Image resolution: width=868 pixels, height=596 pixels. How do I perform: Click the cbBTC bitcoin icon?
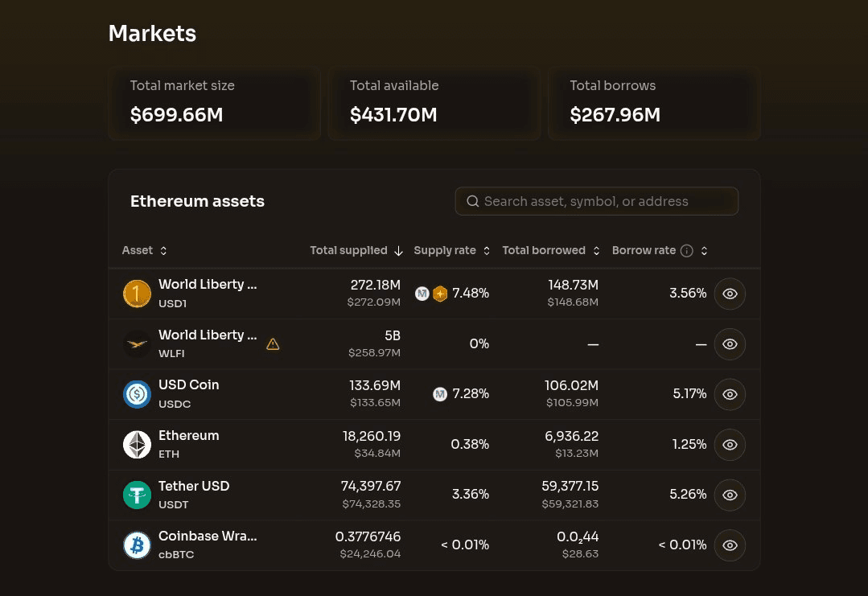[137, 545]
